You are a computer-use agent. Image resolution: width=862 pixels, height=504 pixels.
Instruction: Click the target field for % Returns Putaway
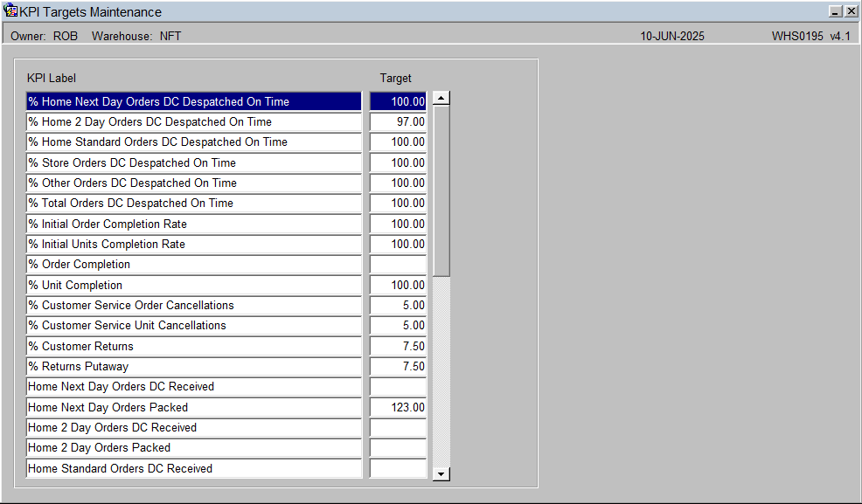[x=398, y=367]
